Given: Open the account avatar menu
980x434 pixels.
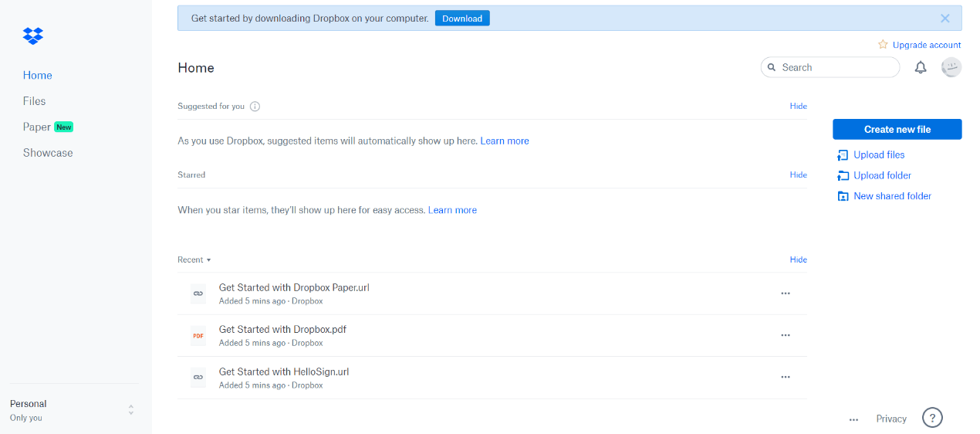Looking at the screenshot, I should tap(951, 67).
